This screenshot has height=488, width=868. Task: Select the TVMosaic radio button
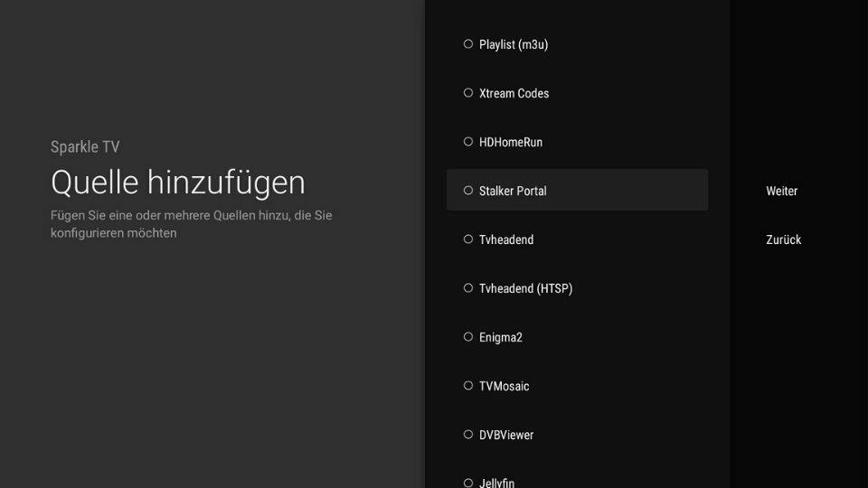pyautogui.click(x=468, y=385)
